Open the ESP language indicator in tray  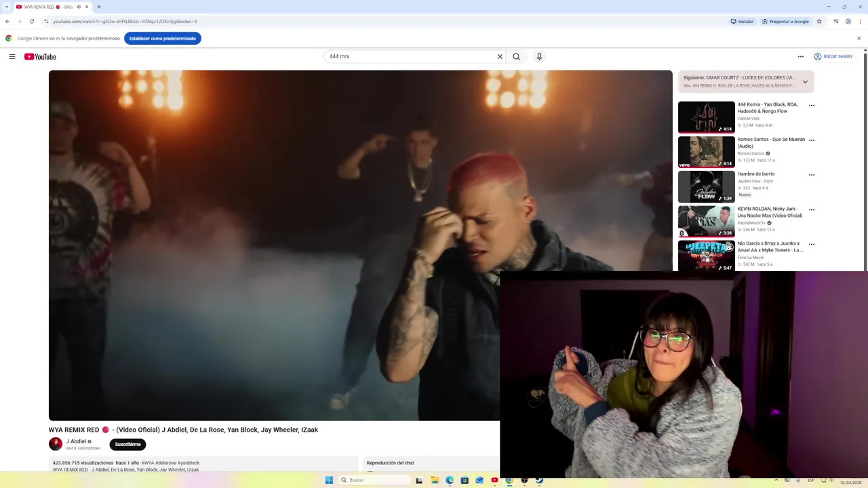(811, 480)
